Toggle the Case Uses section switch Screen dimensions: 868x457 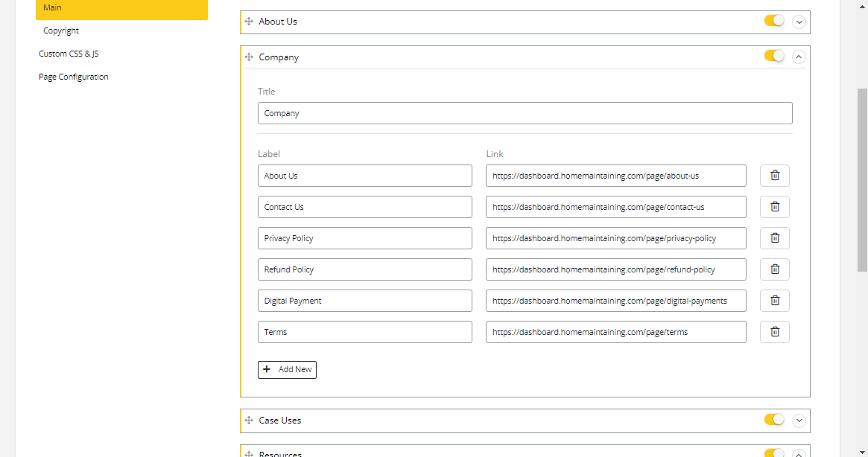click(x=774, y=420)
